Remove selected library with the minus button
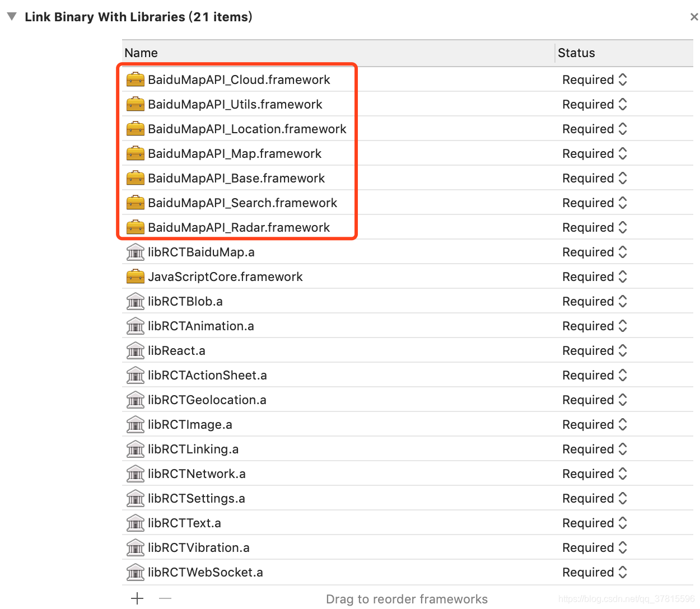Viewport: 700px width, 609px height. point(165,598)
